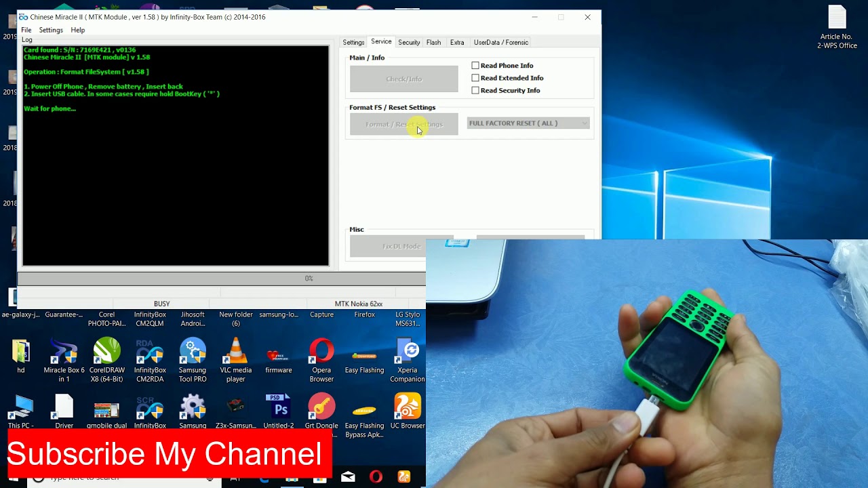Switch to the Settings tab
This screenshot has width=868, height=488.
(353, 42)
